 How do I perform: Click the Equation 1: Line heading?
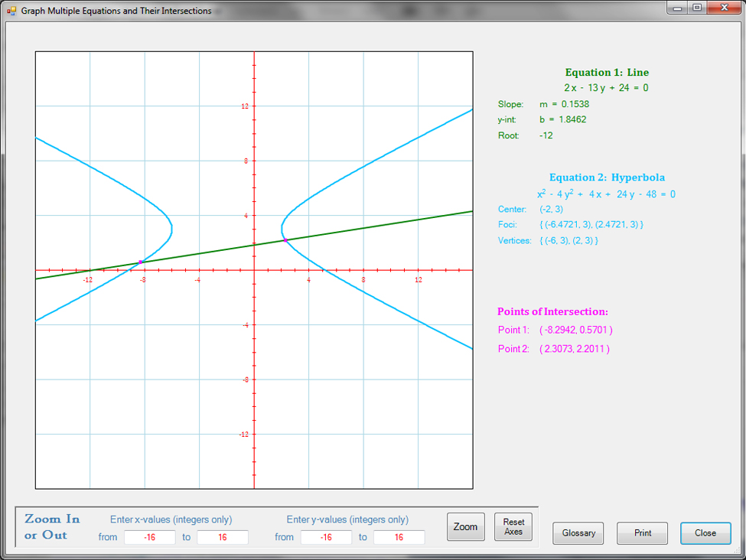tap(607, 73)
